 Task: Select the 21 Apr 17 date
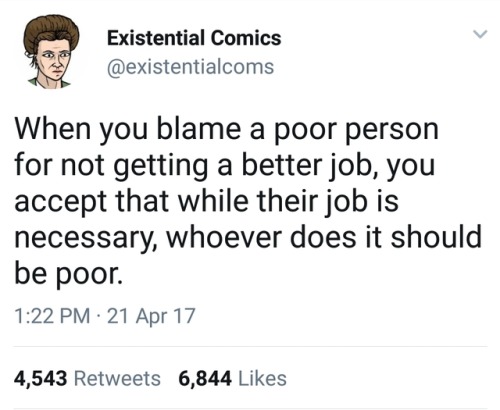tap(151, 316)
